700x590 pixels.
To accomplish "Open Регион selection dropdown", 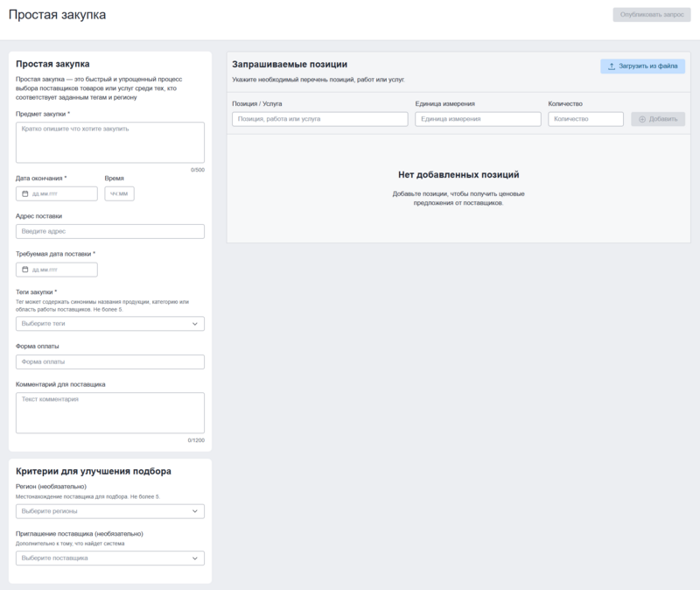I will click(x=110, y=511).
